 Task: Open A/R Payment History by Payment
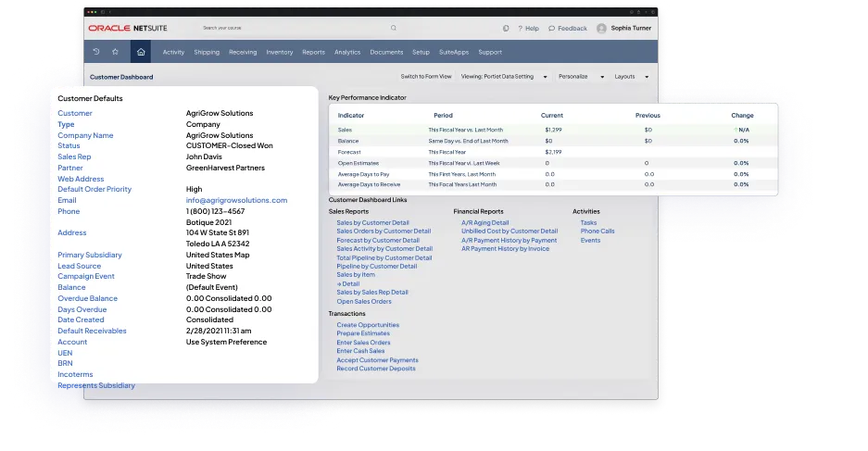point(509,240)
